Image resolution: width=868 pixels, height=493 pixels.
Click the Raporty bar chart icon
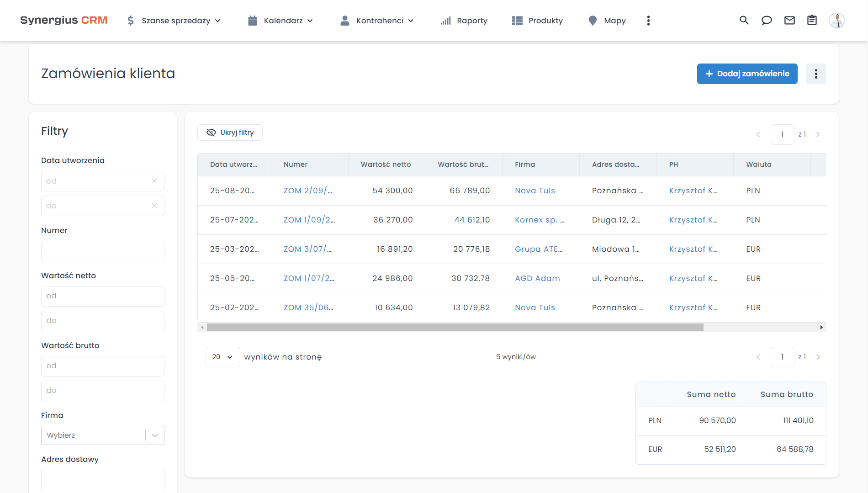(x=445, y=21)
